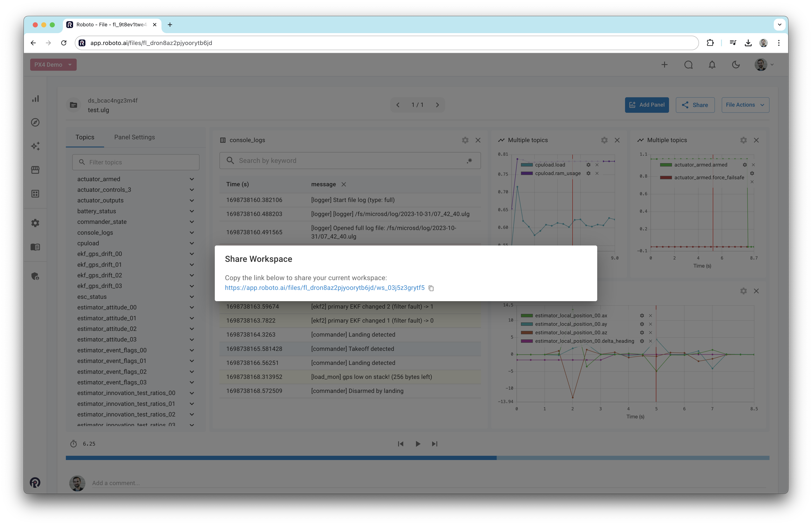Click the cpuload.load legend color swatch
Screen dimensions: 812x525
click(x=526, y=165)
